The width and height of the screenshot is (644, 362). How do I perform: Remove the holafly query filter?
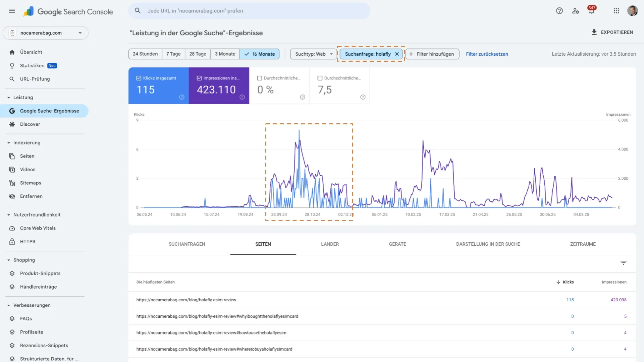[x=397, y=54]
